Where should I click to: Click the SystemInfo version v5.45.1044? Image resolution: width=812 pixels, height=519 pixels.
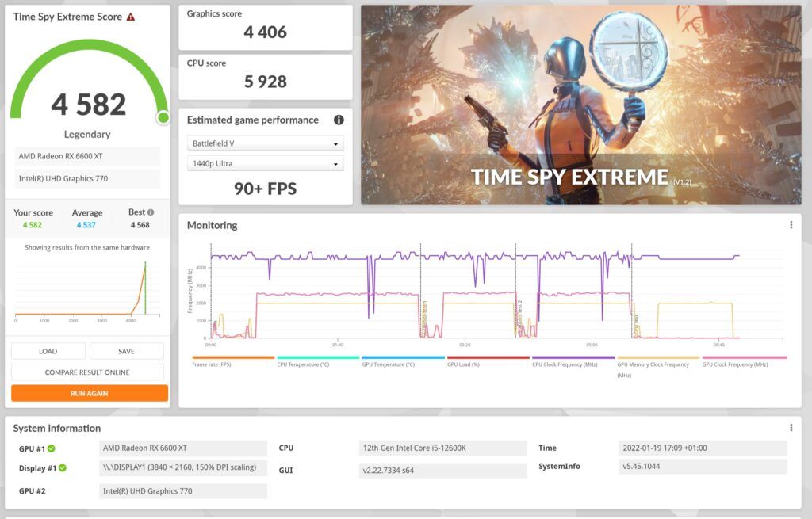703,466
